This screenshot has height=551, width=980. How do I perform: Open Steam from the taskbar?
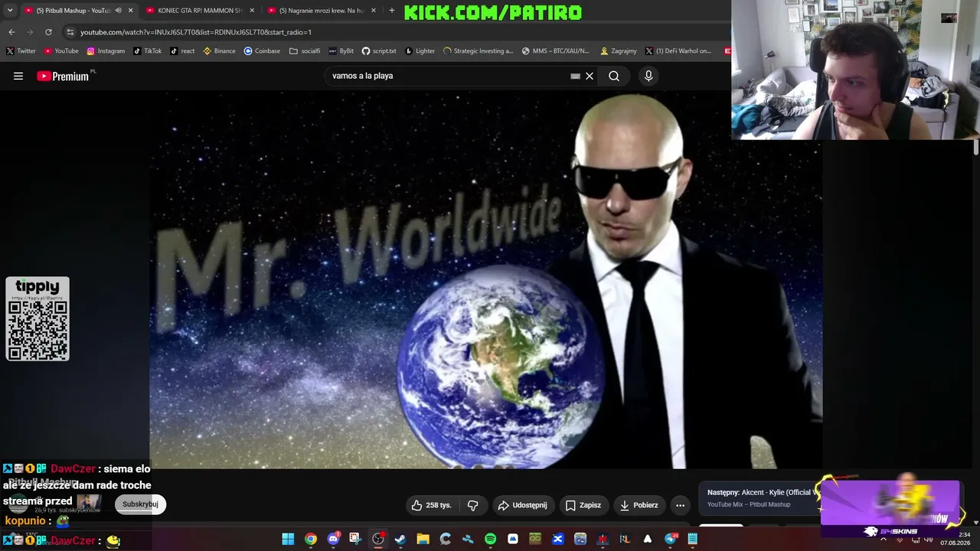click(400, 539)
